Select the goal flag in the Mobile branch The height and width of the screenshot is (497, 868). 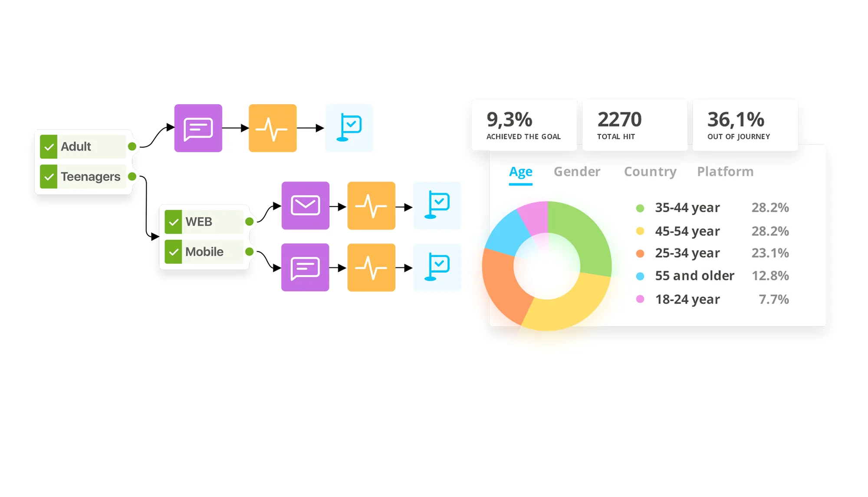[x=437, y=267]
